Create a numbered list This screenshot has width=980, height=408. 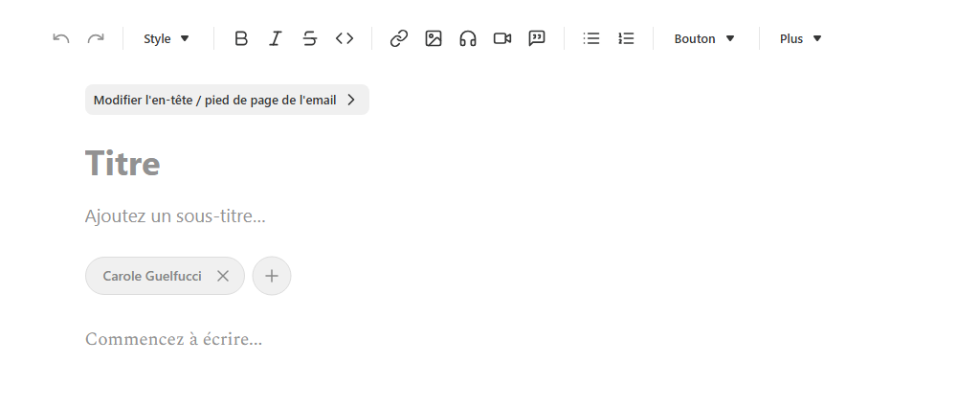[x=626, y=38]
